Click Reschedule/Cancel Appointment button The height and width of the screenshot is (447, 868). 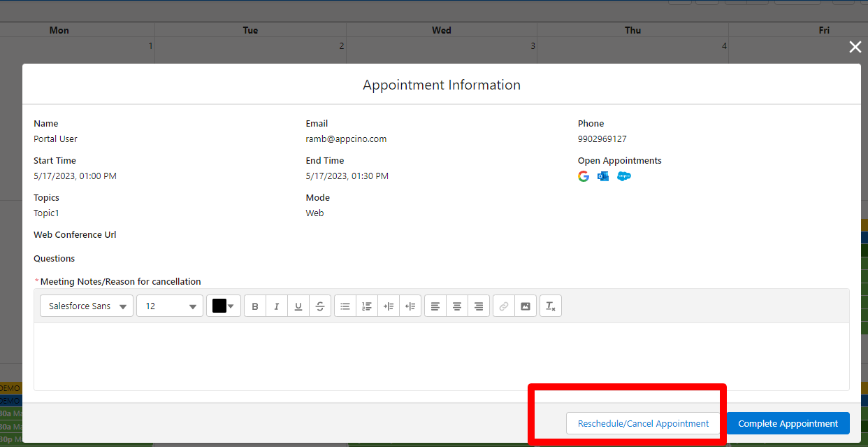643,423
